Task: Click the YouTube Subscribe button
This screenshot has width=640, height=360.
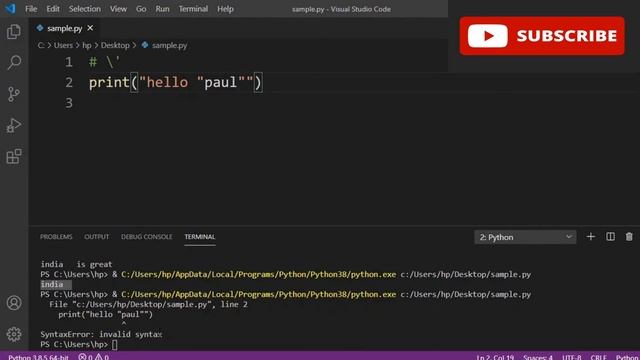Action: [542, 36]
